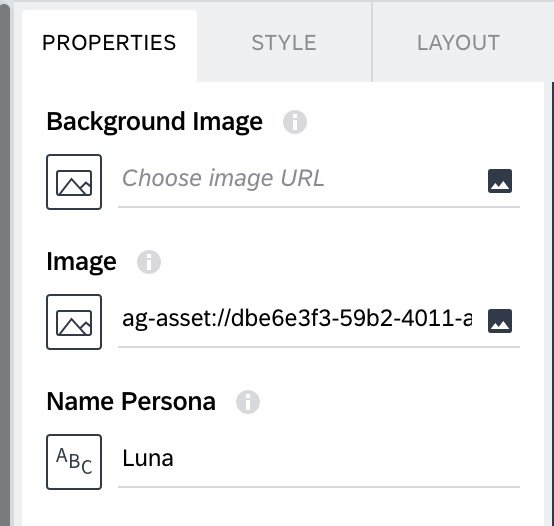Click the ABC text binding icon
Screen dimensions: 554x526
(x=74, y=462)
